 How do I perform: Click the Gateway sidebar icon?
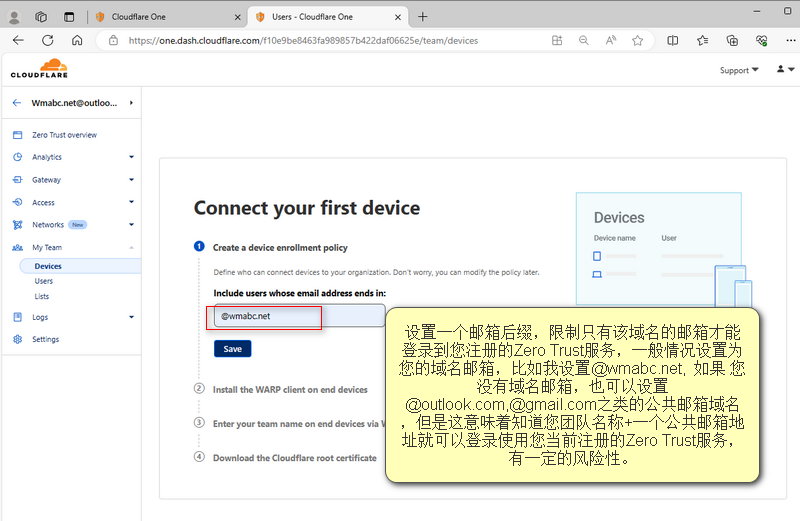[x=17, y=180]
